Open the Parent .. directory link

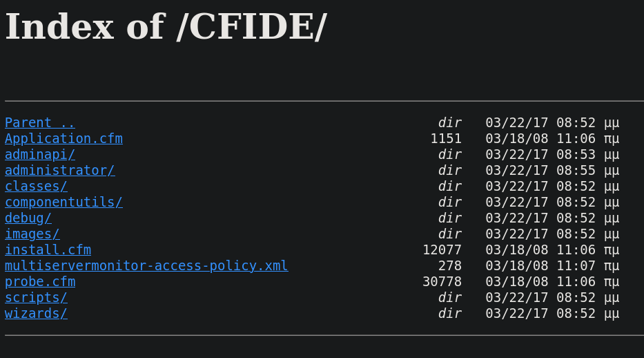pyautogui.click(x=40, y=122)
